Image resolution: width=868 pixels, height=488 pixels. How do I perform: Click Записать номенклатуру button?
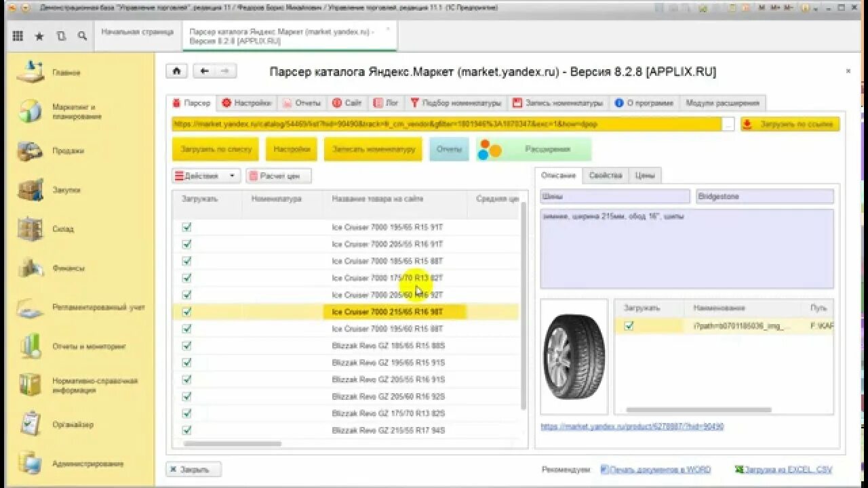[x=373, y=149]
